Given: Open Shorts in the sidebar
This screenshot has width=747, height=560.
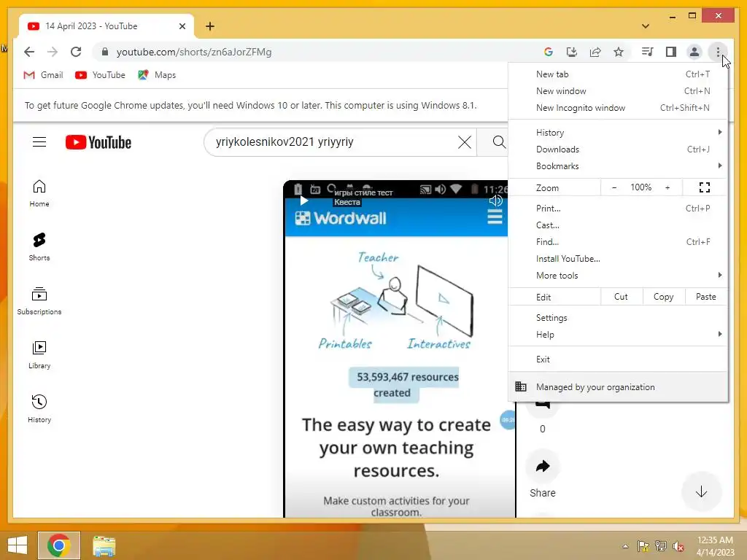Looking at the screenshot, I should (39, 246).
